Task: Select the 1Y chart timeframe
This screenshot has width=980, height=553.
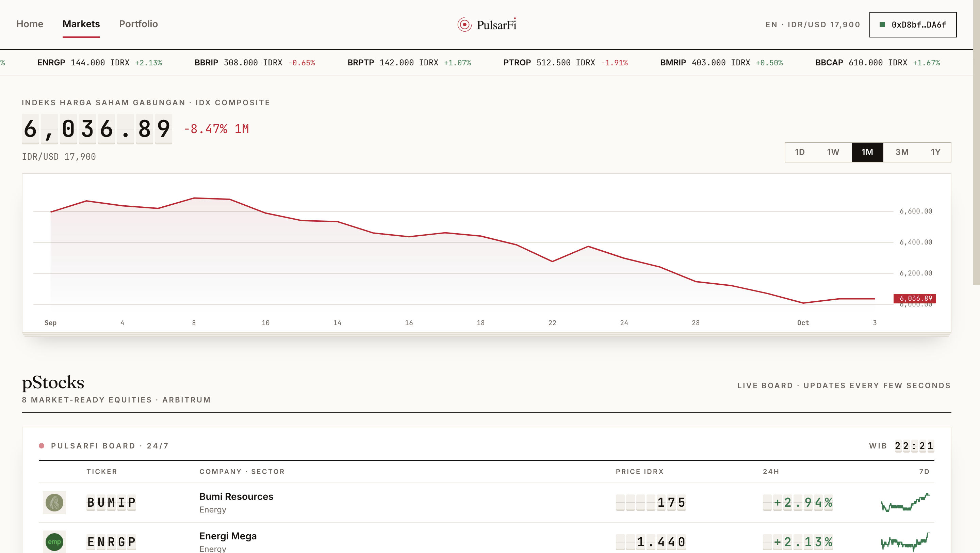Action: [935, 152]
